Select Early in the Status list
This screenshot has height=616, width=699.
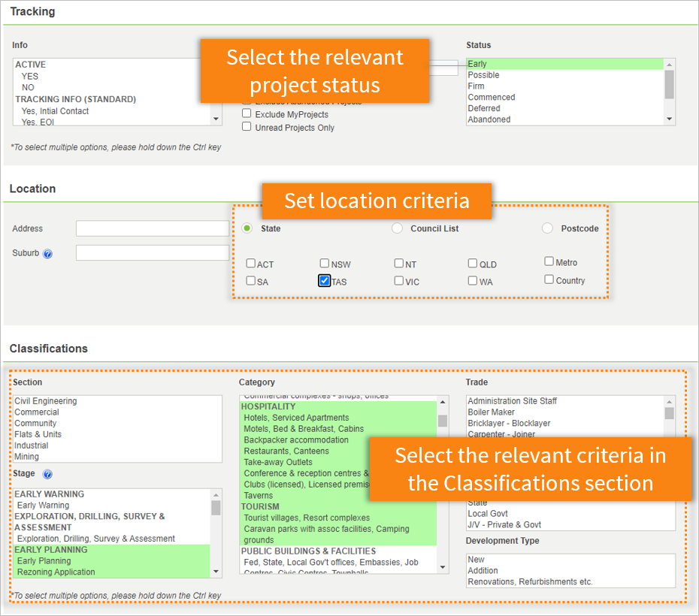[564, 64]
